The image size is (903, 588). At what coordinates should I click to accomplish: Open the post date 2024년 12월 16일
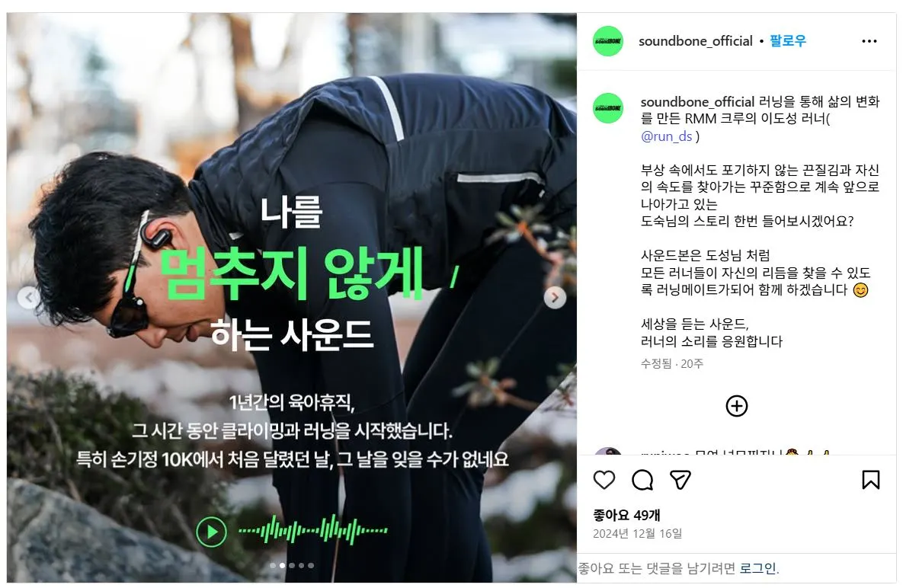click(638, 533)
